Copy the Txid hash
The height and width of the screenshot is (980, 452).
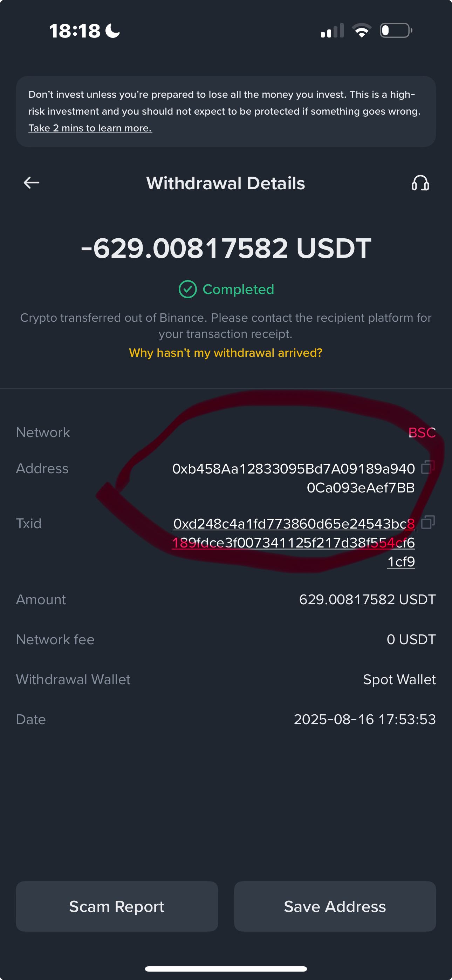[428, 522]
